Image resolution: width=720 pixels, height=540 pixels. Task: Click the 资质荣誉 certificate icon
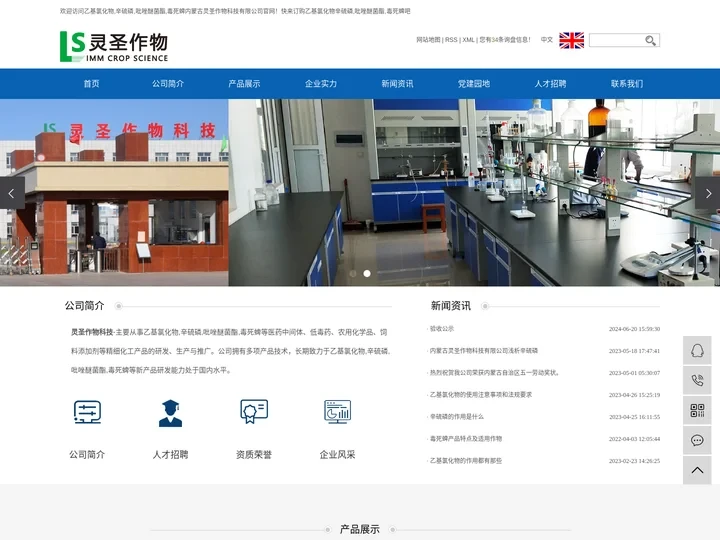(254, 411)
